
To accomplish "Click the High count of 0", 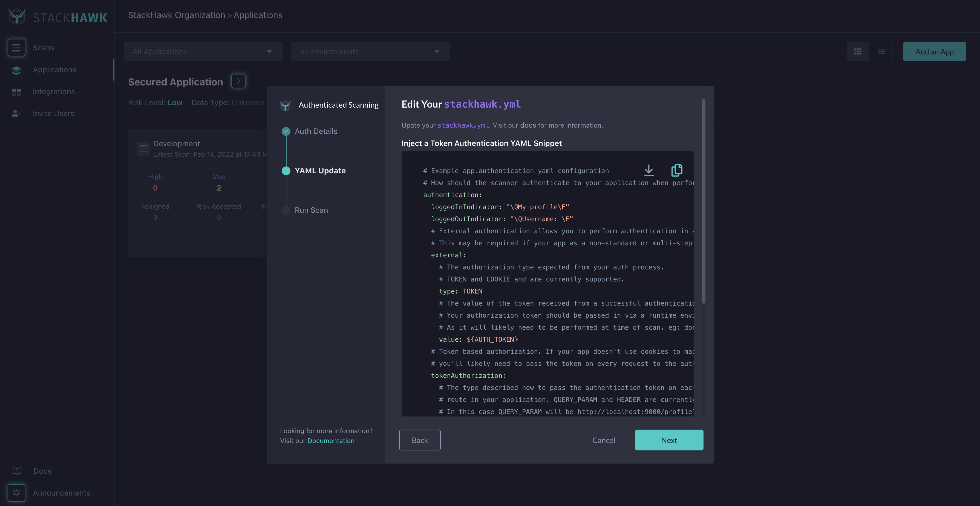I will [155, 188].
